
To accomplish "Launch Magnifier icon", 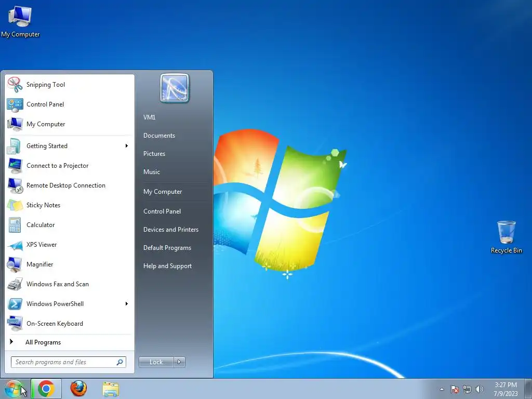I will [15, 264].
